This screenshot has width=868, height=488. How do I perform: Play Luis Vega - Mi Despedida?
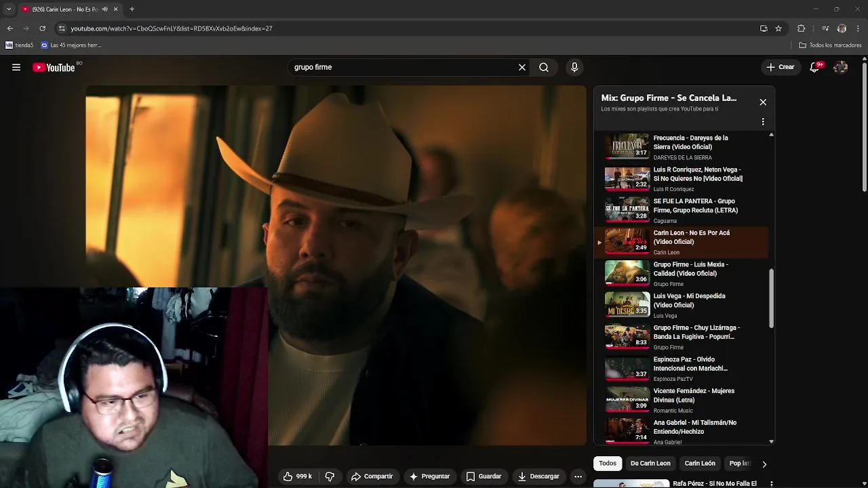pos(682,305)
